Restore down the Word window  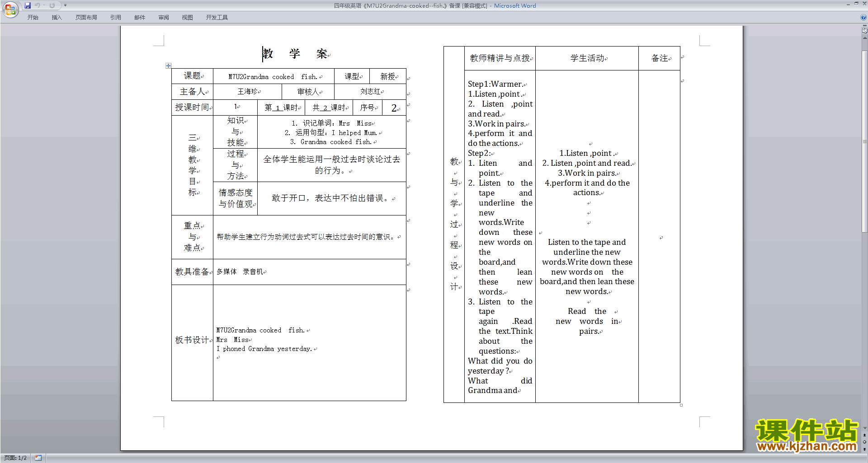[x=856, y=4]
